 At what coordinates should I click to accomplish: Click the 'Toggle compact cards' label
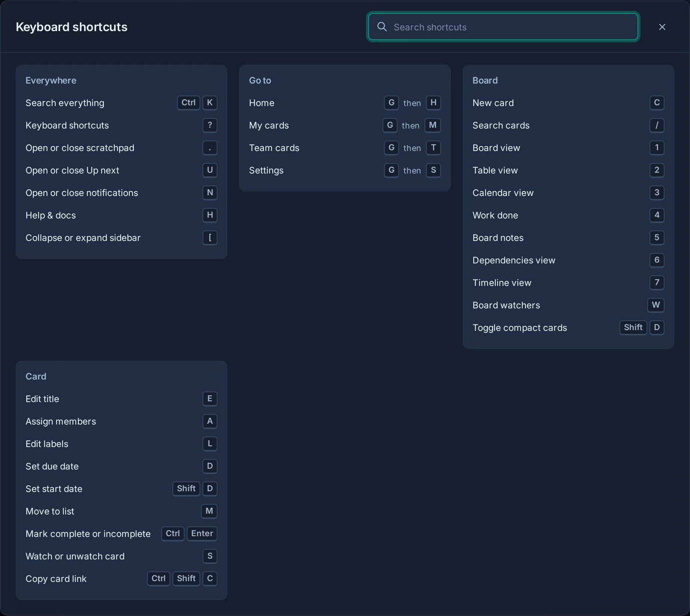click(520, 327)
